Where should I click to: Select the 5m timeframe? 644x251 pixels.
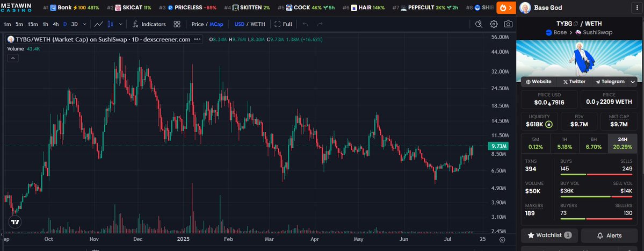pos(19,24)
